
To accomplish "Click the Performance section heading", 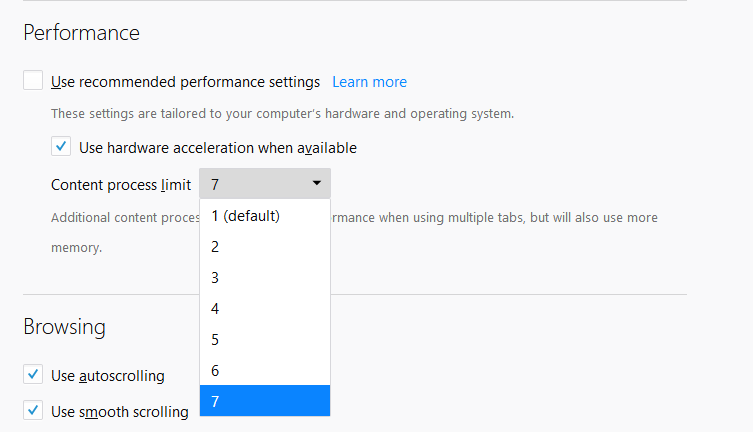I will (81, 33).
